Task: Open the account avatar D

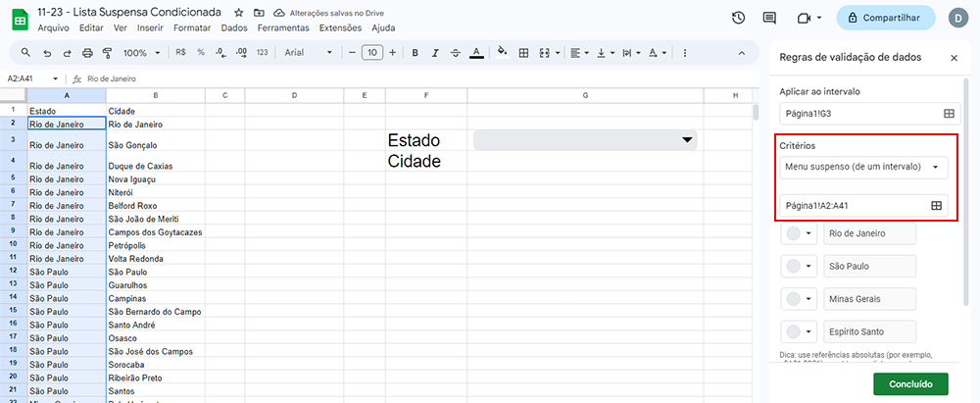Action: pyautogui.click(x=957, y=19)
